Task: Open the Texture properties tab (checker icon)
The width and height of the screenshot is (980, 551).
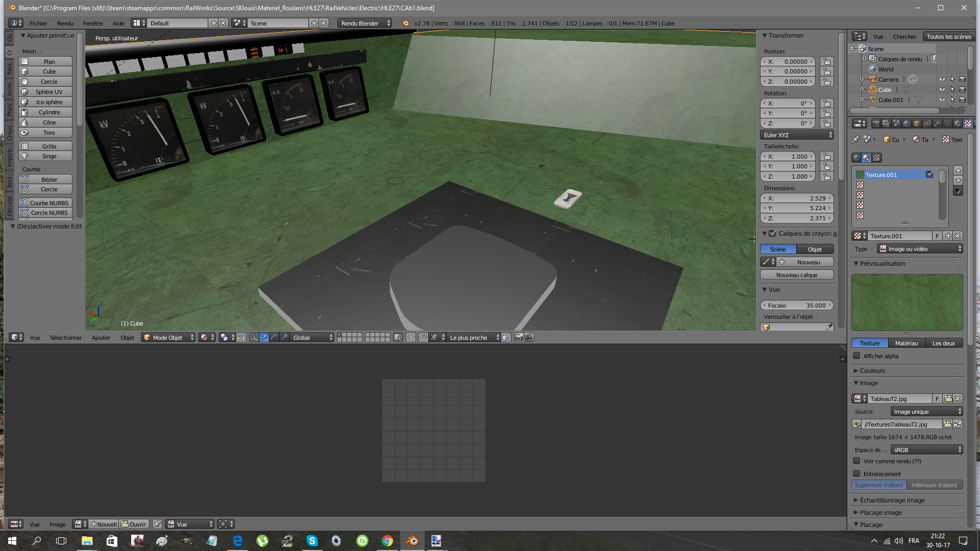Action: pyautogui.click(x=968, y=123)
